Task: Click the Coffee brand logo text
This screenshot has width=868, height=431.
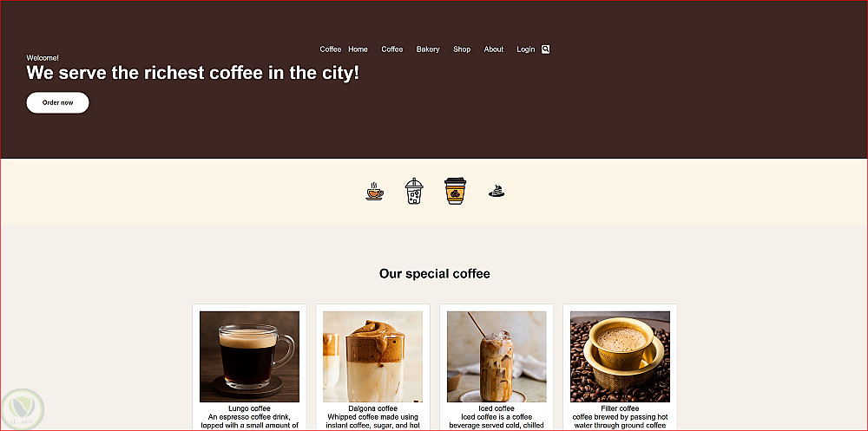Action: click(x=331, y=49)
